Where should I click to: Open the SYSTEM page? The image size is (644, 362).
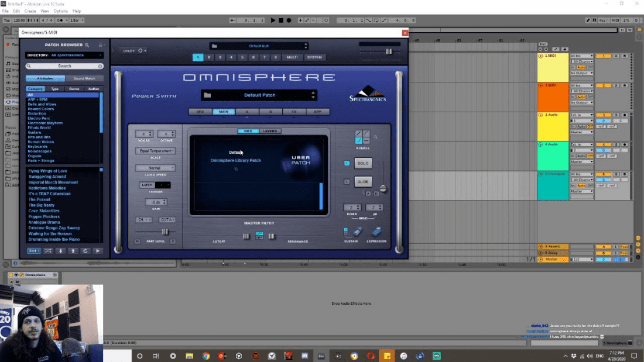point(314,57)
